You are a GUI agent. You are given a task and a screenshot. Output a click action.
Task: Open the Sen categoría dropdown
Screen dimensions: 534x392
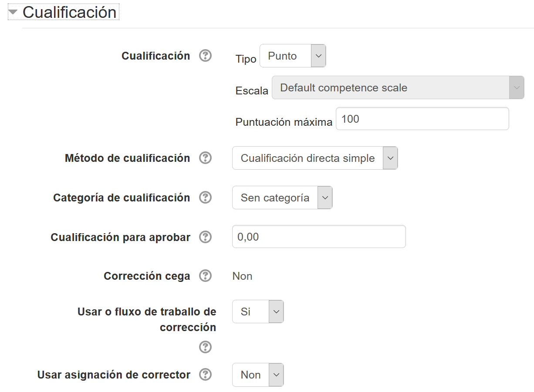point(282,198)
